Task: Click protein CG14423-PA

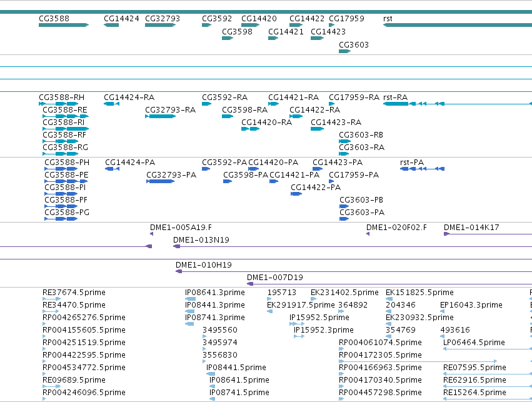Action: point(318,169)
